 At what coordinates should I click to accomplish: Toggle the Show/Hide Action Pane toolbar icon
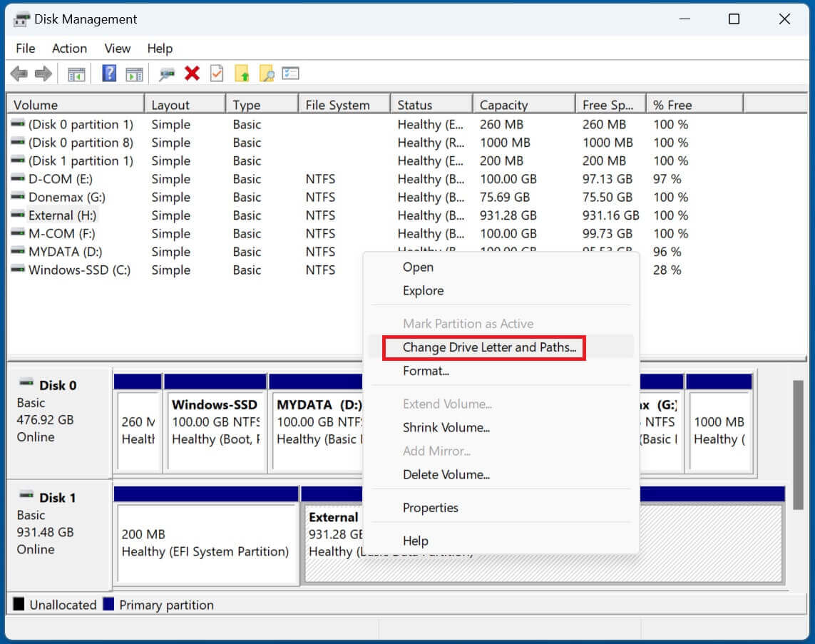pyautogui.click(x=134, y=73)
